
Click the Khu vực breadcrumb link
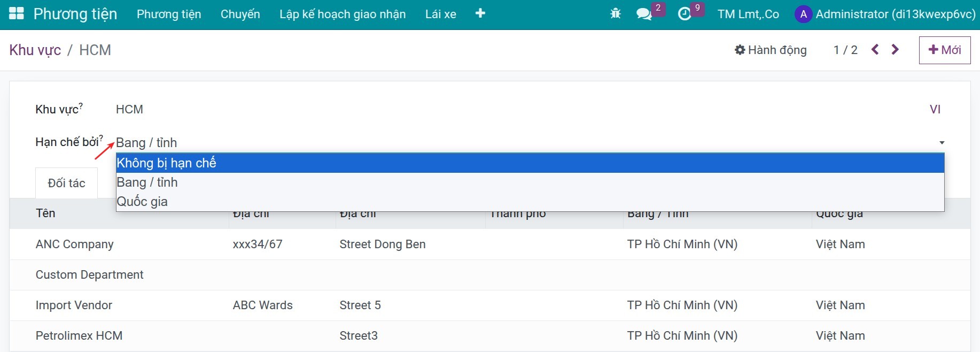35,50
